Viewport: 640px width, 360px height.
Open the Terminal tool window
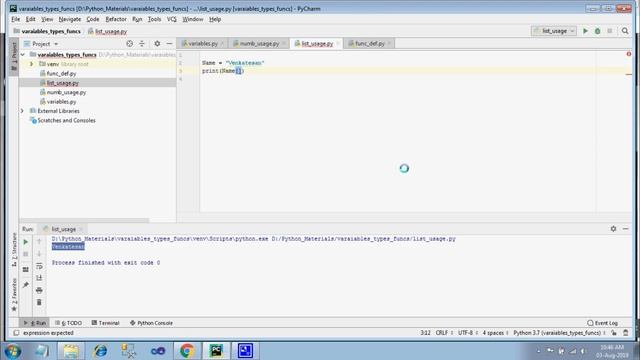105,323
